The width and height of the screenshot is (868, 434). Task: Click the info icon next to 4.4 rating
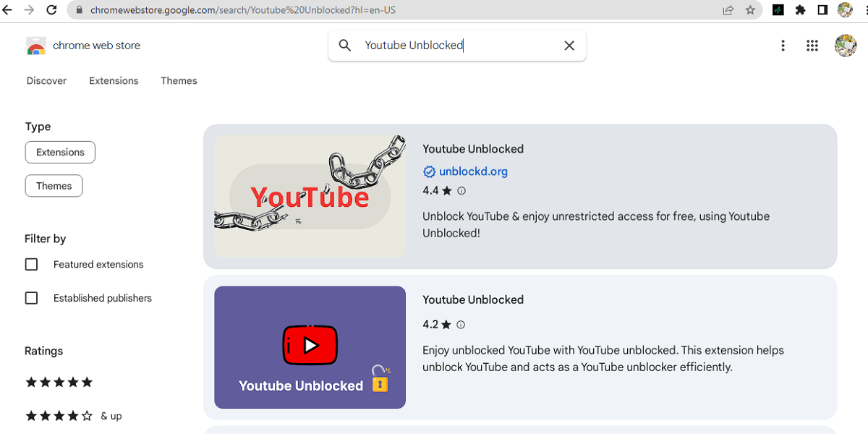click(461, 191)
